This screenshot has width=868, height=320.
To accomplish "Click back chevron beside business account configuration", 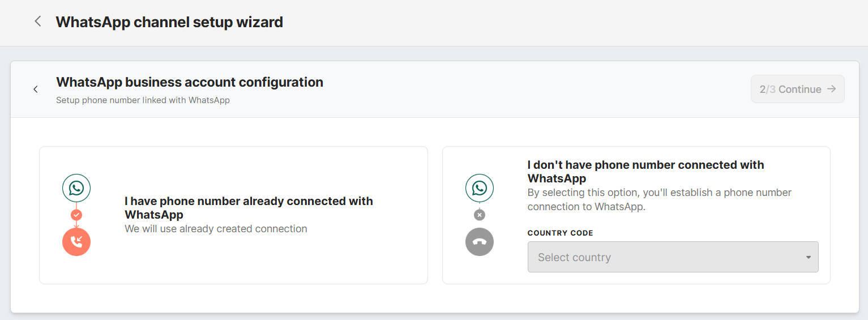I will (x=36, y=89).
